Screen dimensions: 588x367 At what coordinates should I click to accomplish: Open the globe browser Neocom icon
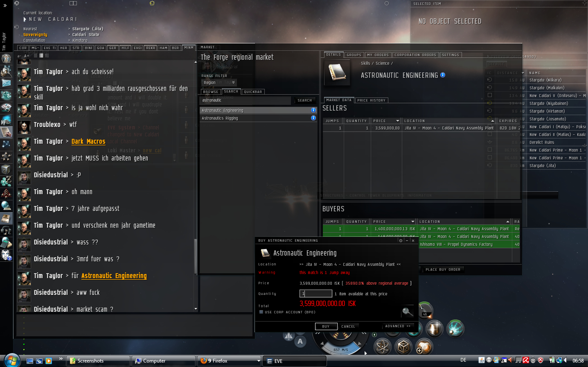6,206
